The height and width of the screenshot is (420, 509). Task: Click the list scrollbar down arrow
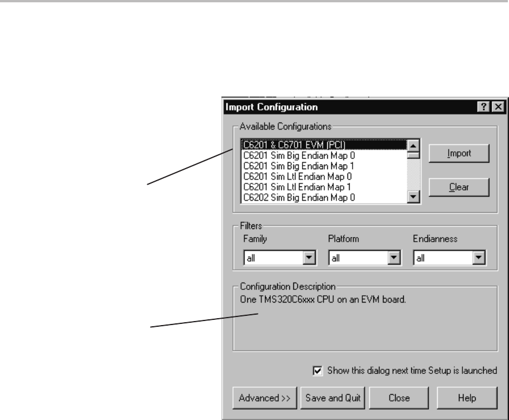[413, 197]
